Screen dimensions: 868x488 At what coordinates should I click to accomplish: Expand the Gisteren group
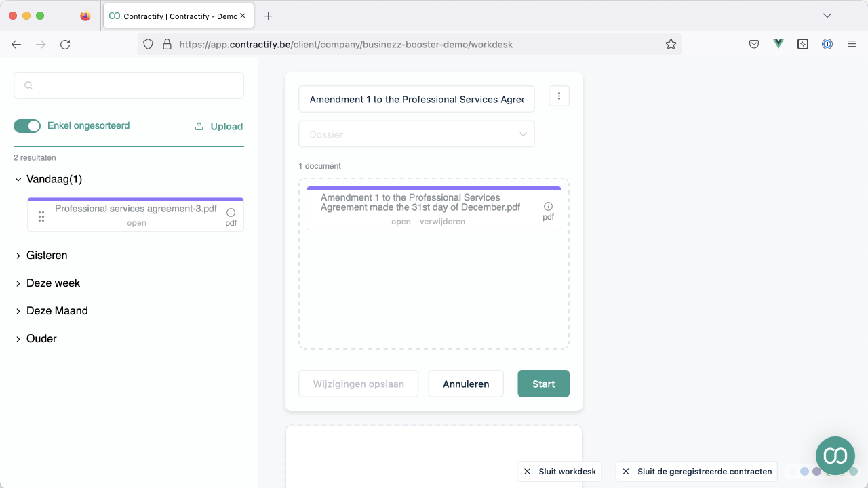pyautogui.click(x=18, y=256)
